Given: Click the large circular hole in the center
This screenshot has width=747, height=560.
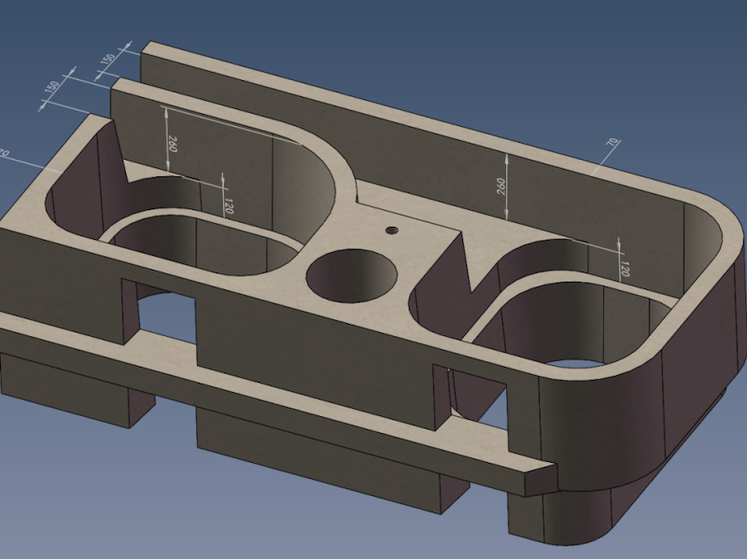Looking at the screenshot, I should point(352,275).
